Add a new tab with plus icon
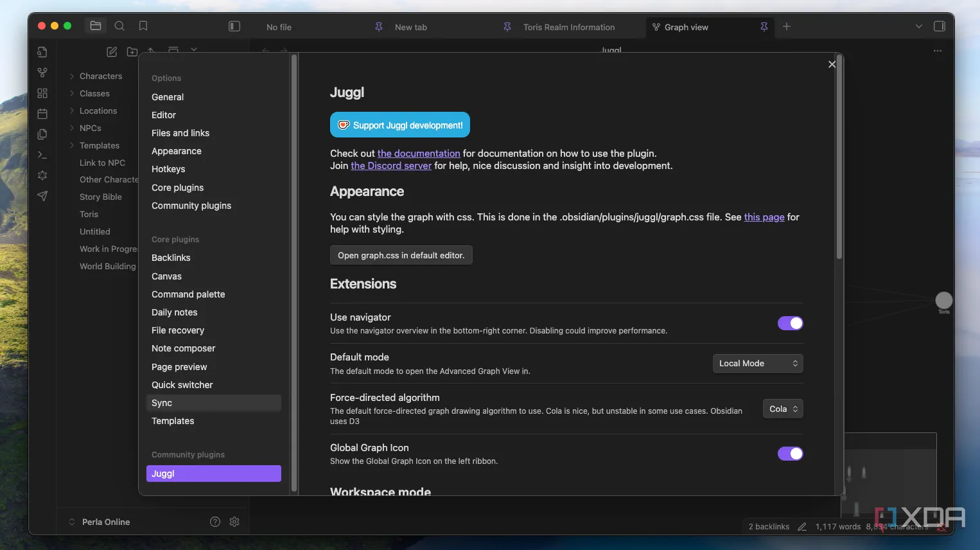Screen dimensions: 980x550 787,26
